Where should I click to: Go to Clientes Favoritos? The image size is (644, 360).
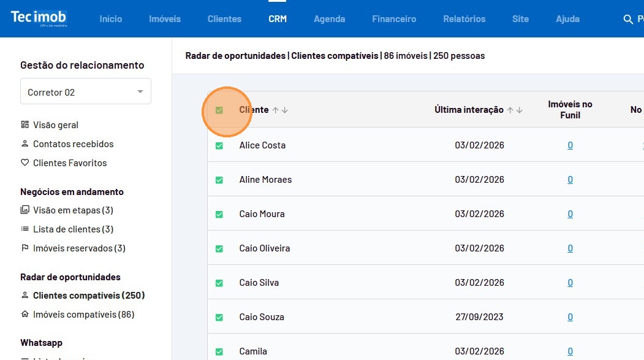(x=69, y=163)
